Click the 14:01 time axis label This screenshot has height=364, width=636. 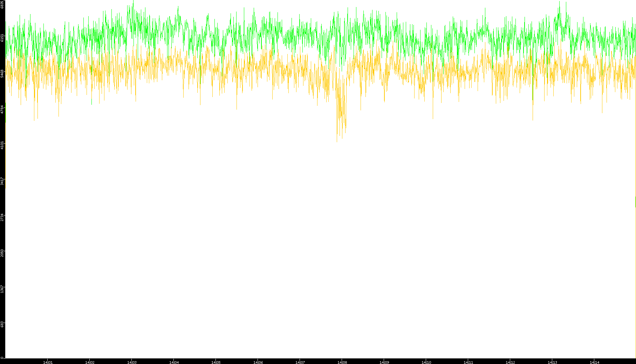(48, 362)
